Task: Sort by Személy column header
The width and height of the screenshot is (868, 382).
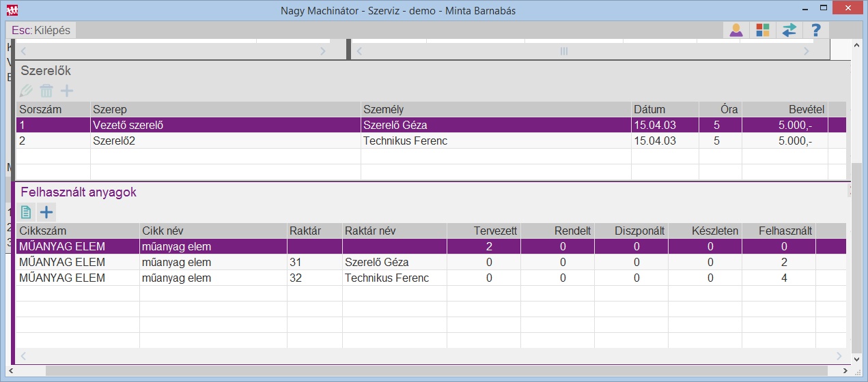Action: (496, 109)
